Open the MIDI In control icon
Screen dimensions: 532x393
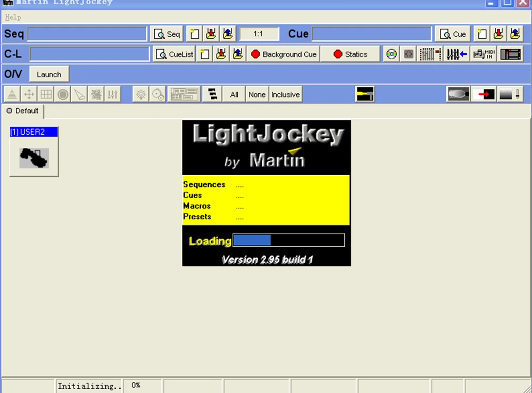[483, 54]
